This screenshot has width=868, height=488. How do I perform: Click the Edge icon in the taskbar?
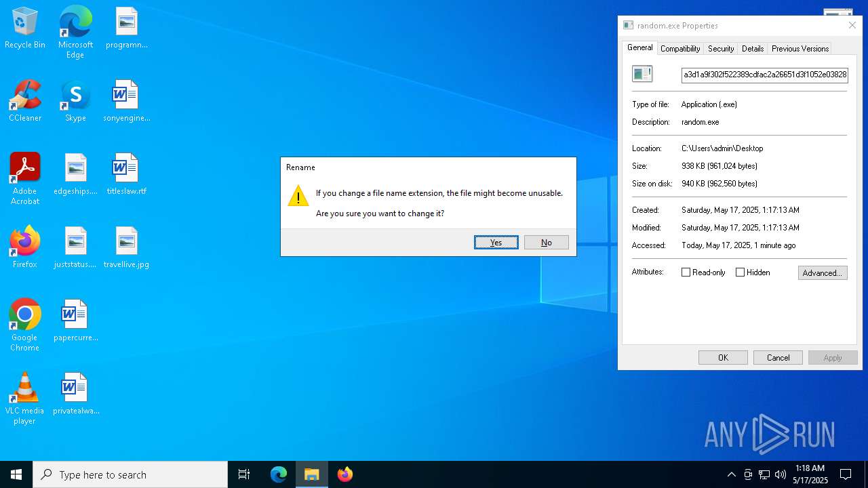[279, 474]
